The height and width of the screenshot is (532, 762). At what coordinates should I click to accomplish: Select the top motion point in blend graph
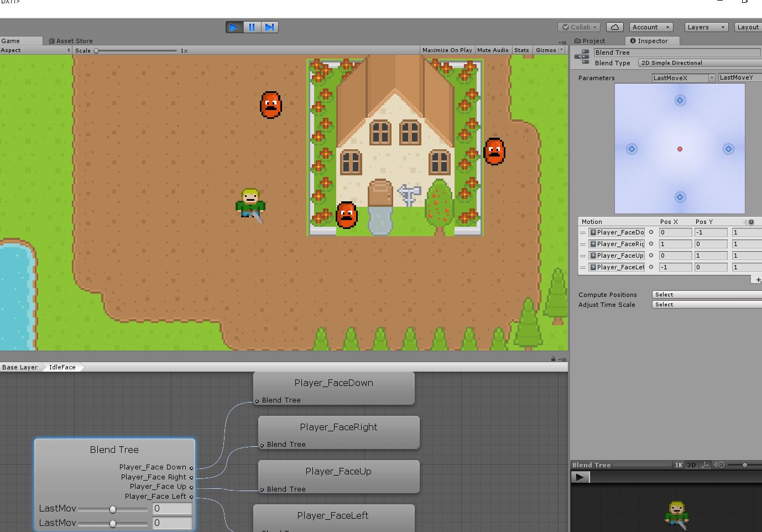coord(680,100)
